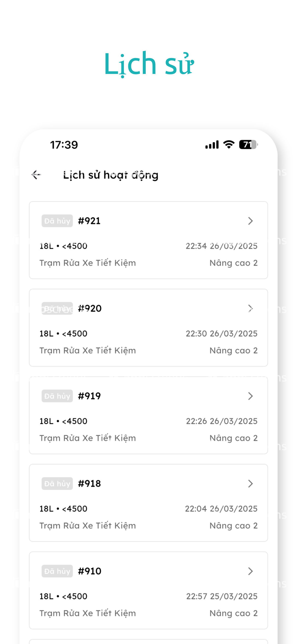This screenshot has height=644, width=297.
Task: Tap the chevron for order #918
Action: click(x=250, y=483)
